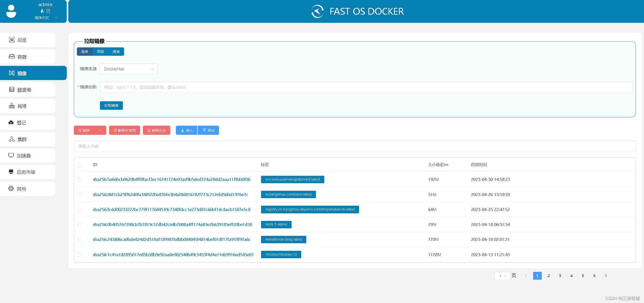Click the 拉取镜像 pull button
The height and width of the screenshot is (303, 644).
coord(111,105)
